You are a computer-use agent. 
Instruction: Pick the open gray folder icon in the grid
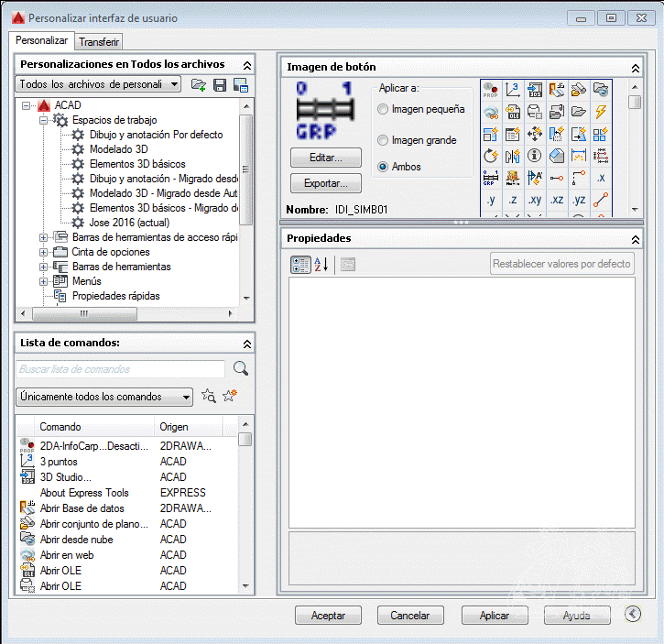(579, 112)
